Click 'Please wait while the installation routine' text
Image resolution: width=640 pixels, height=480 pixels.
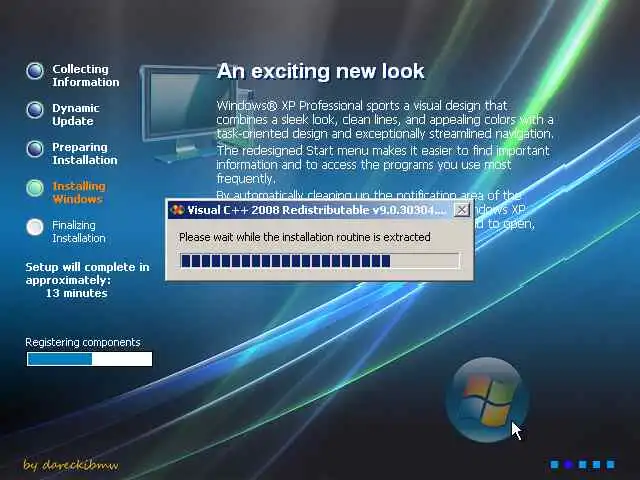pyautogui.click(x=304, y=237)
